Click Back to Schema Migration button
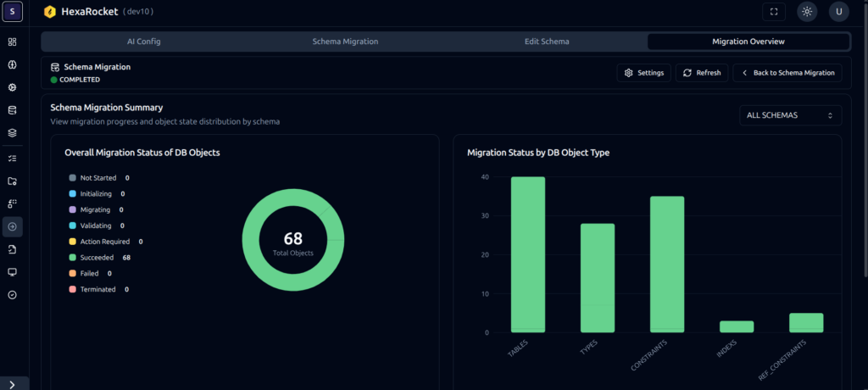The height and width of the screenshot is (390, 868). pos(787,73)
